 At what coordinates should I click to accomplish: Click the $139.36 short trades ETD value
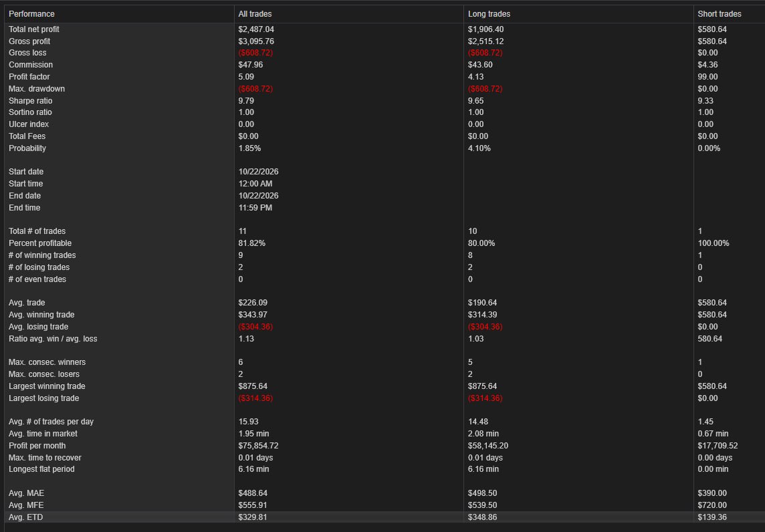click(712, 517)
